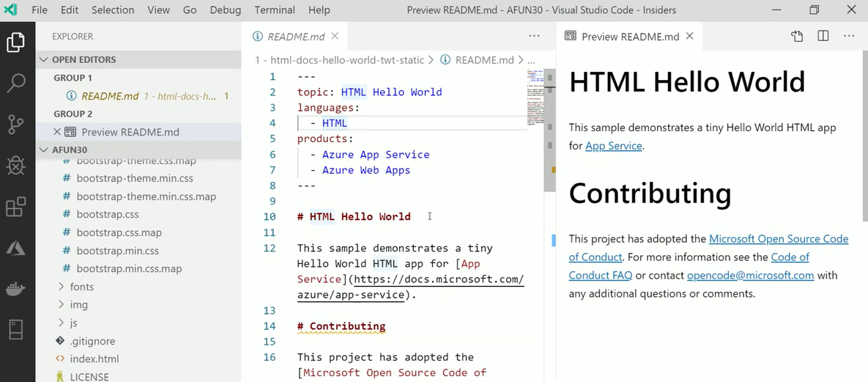Open Source Control view in activity bar
This screenshot has width=868, height=382.
[15, 125]
